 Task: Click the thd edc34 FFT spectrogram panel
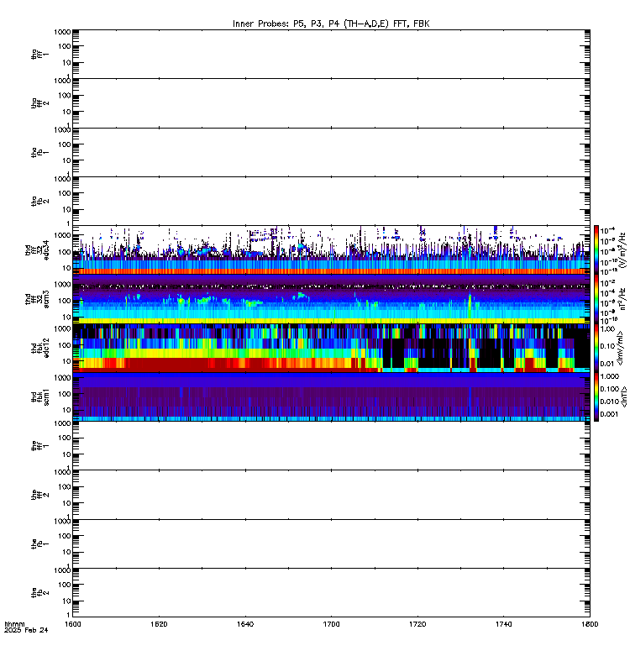click(331, 249)
